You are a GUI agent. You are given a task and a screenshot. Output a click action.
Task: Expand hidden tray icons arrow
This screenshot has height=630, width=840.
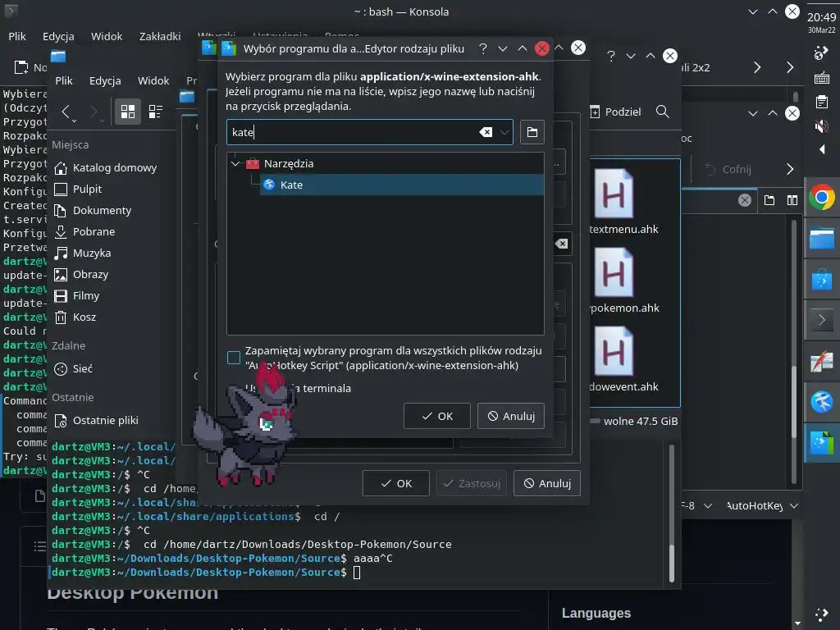[822, 149]
